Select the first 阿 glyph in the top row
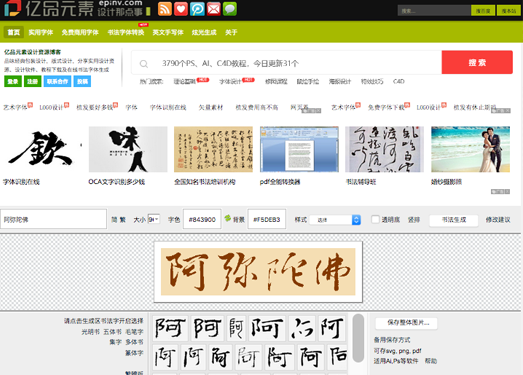 coord(170,328)
